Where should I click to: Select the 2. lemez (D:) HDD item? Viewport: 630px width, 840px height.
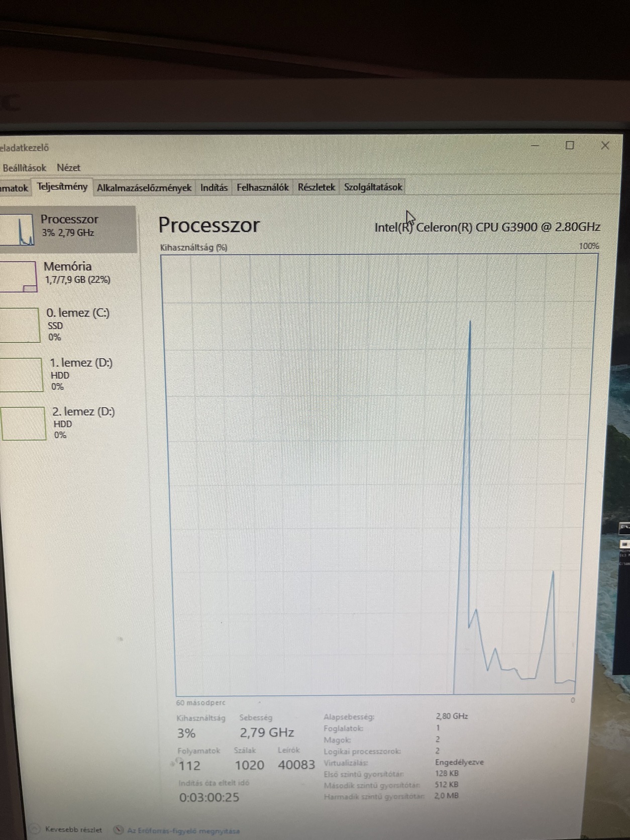tap(73, 423)
